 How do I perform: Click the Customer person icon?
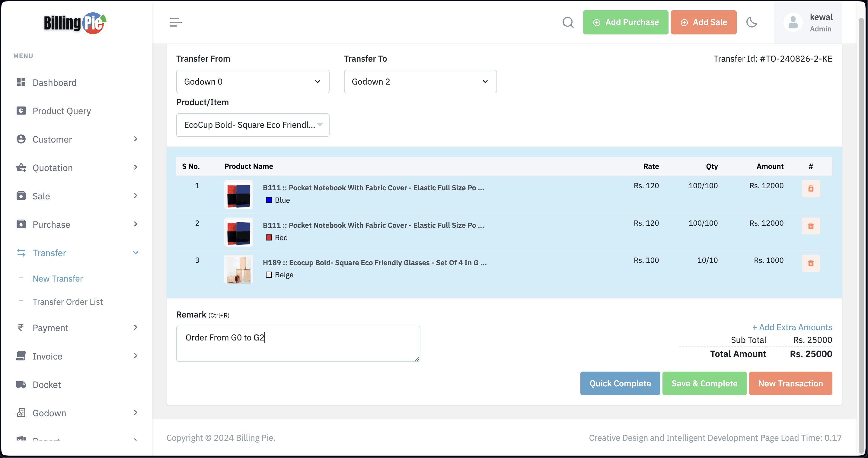click(21, 139)
